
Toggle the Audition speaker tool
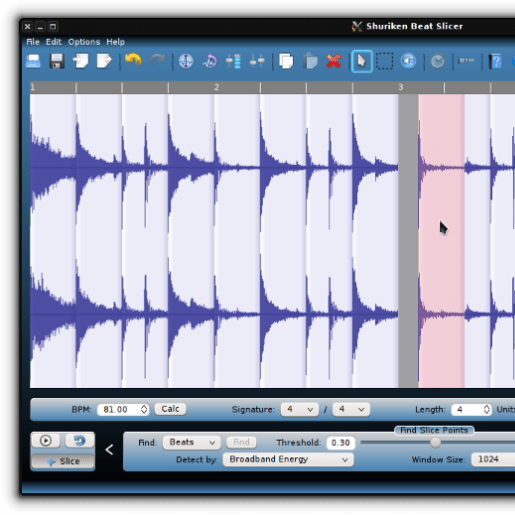click(x=408, y=61)
